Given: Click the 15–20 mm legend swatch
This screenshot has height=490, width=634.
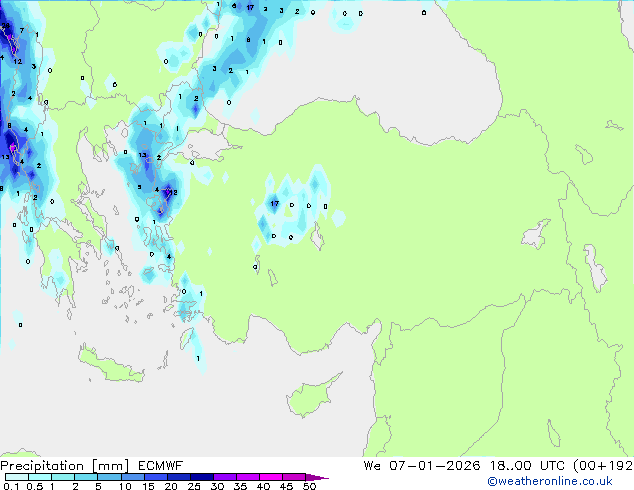Looking at the screenshot, I should click(x=155, y=477).
